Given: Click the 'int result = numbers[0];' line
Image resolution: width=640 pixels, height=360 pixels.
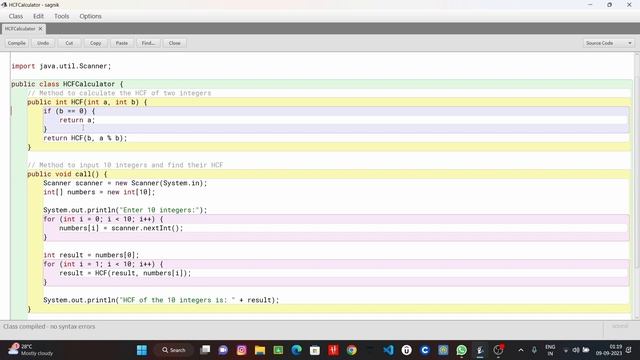Looking at the screenshot, I should pyautogui.click(x=91, y=255).
